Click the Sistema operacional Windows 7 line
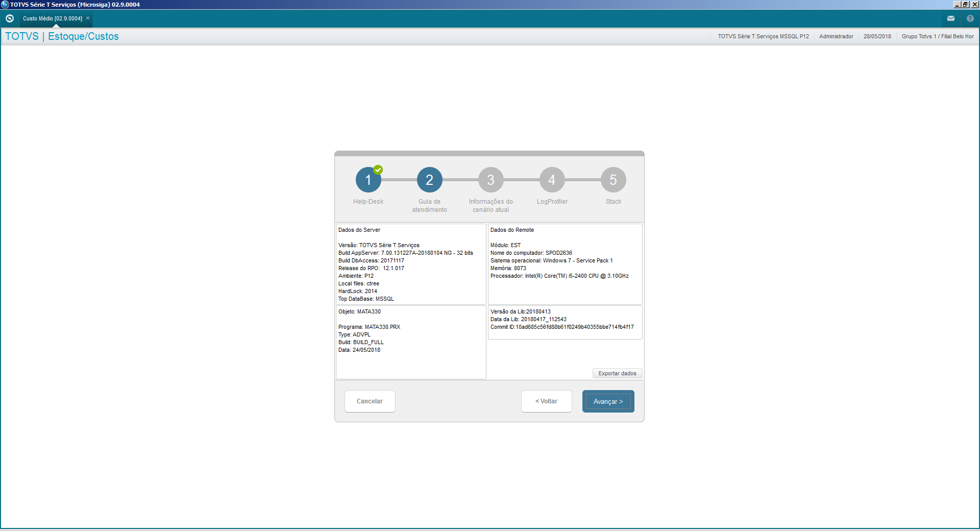 pos(551,260)
